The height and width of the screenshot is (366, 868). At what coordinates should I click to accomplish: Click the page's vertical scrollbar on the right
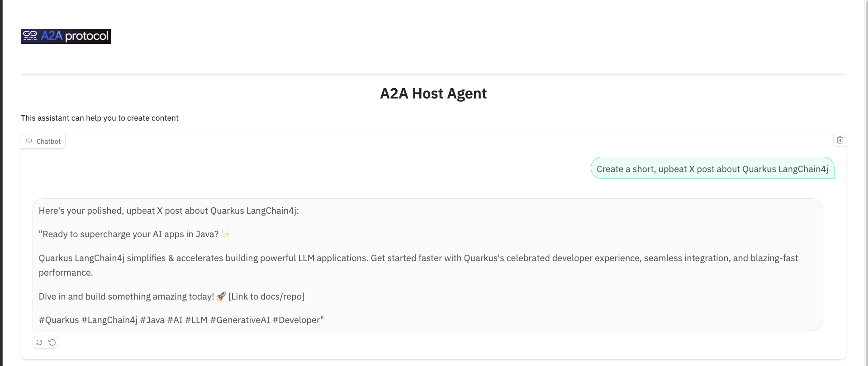pyautogui.click(x=866, y=183)
